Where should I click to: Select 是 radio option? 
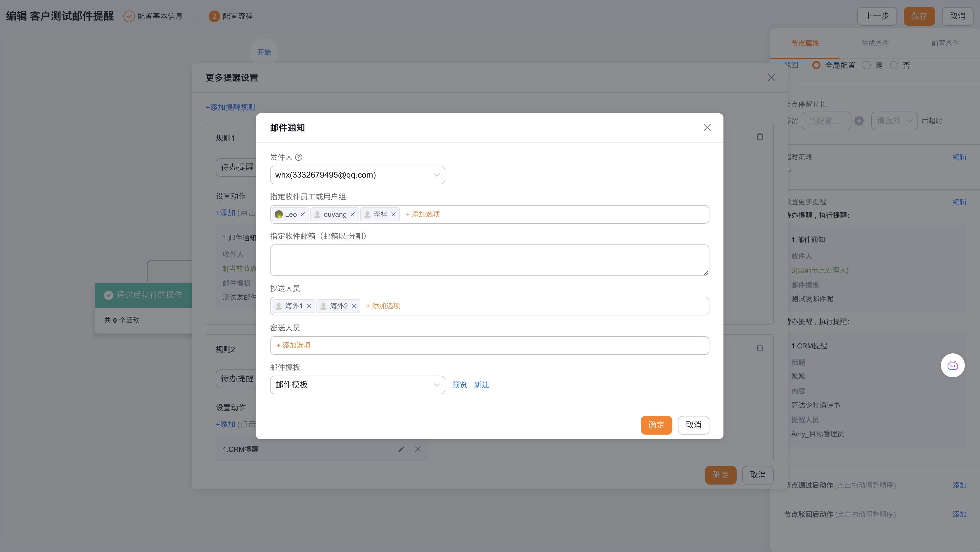coord(867,65)
